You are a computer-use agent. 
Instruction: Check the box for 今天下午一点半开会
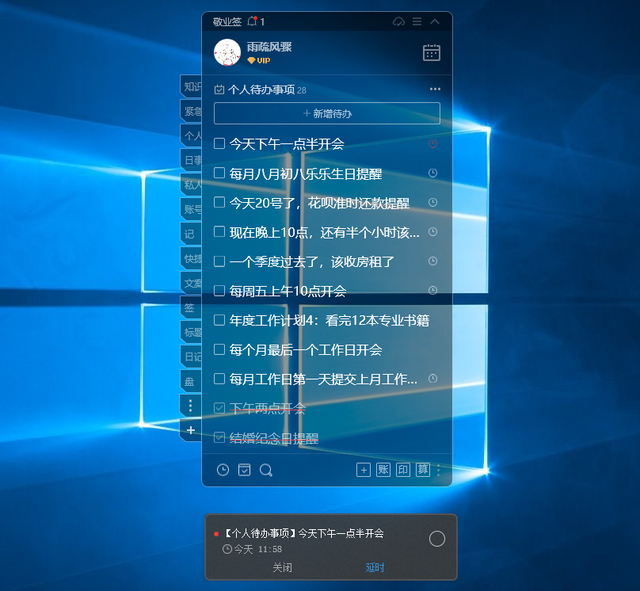[219, 144]
